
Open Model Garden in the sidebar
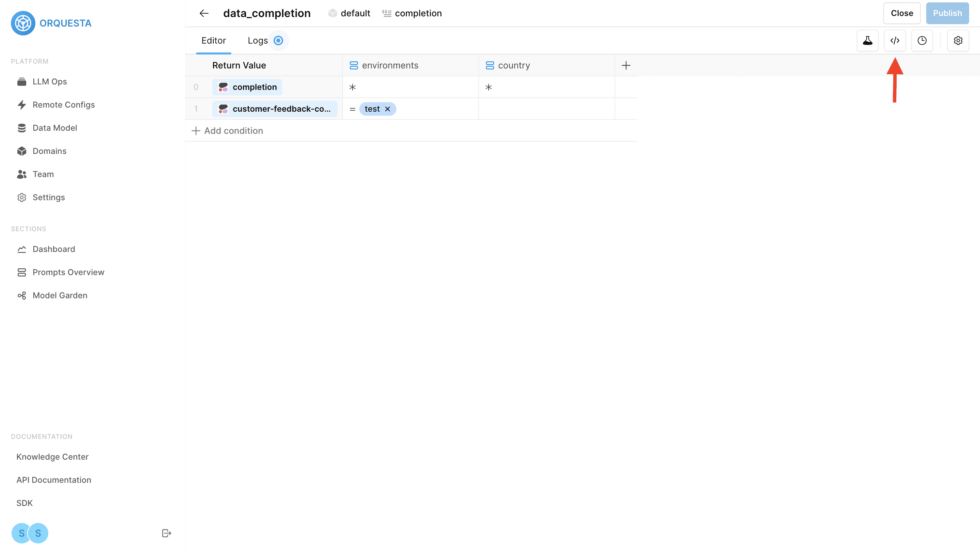[x=60, y=296]
